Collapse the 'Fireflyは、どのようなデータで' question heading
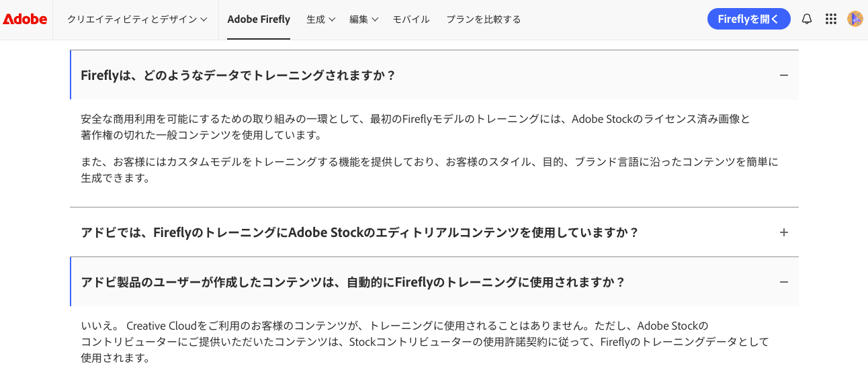Viewport: 868px width, 374px height. [238, 75]
